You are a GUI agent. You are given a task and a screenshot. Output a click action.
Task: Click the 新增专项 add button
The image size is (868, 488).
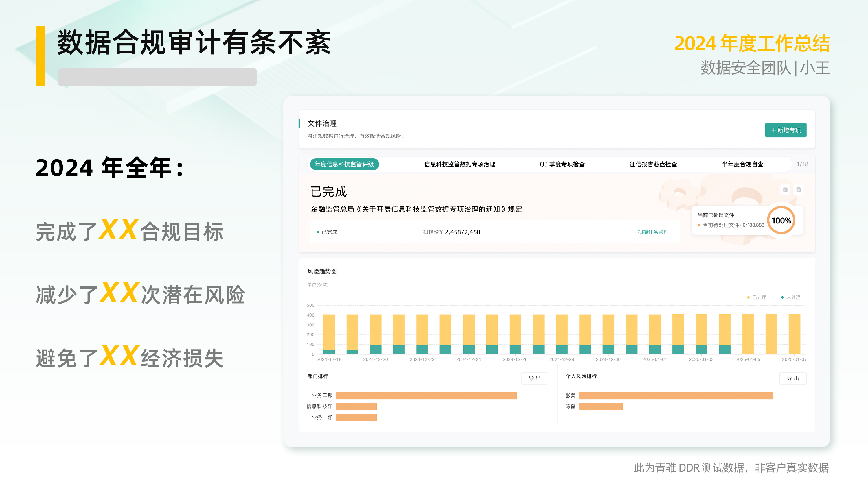click(x=786, y=130)
